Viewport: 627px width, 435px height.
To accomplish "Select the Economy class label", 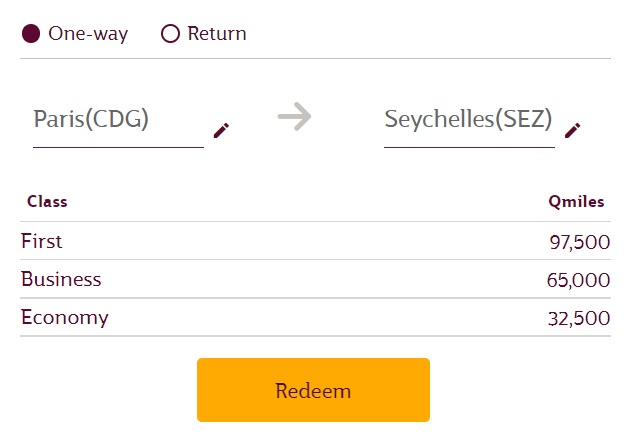I will 64,318.
